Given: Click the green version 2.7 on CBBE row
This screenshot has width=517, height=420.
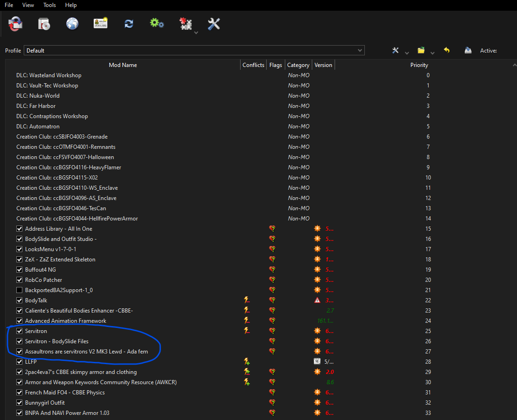Looking at the screenshot, I should [330, 310].
